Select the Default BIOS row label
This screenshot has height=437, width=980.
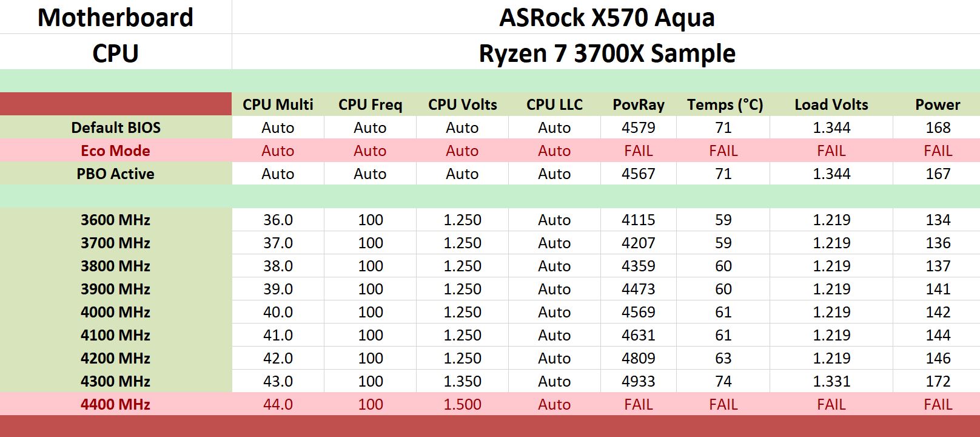[116, 127]
